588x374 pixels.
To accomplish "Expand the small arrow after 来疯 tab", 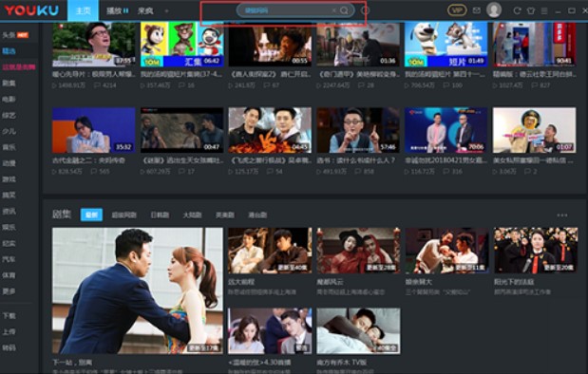I will click(x=166, y=10).
